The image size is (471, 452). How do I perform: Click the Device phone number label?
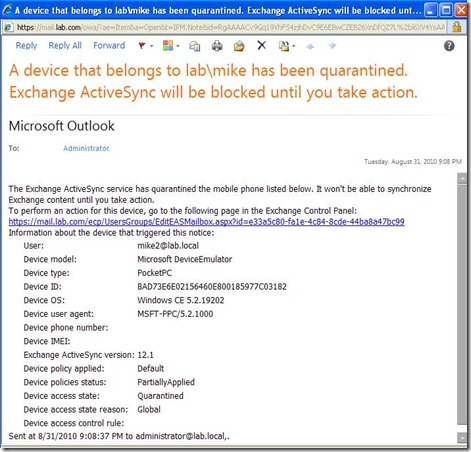[x=66, y=328]
